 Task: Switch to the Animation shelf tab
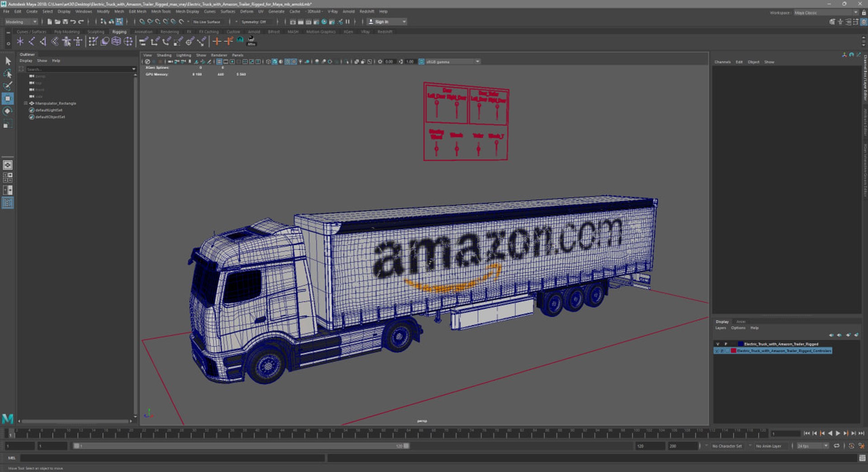tap(143, 32)
